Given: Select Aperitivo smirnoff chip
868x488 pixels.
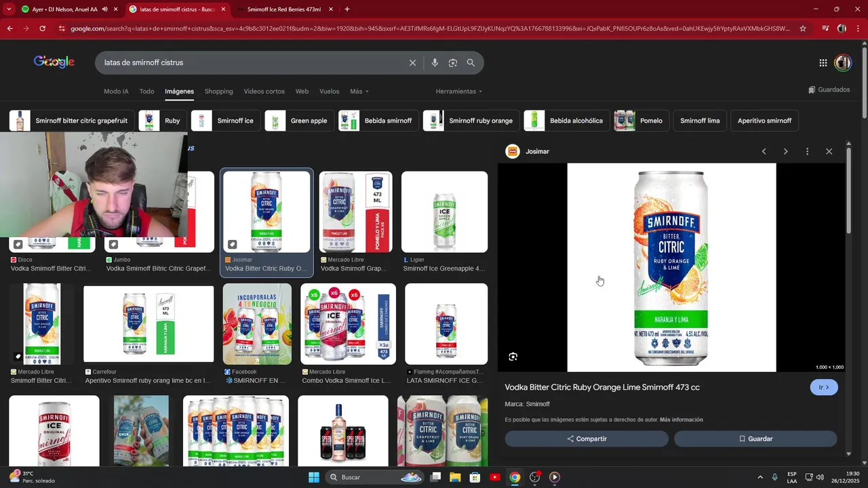Looking at the screenshot, I should point(764,121).
